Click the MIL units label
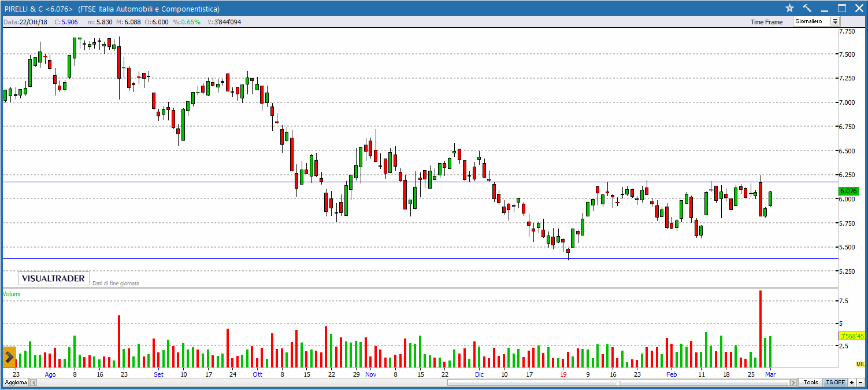The width and height of the screenshot is (868, 390). coord(860,363)
